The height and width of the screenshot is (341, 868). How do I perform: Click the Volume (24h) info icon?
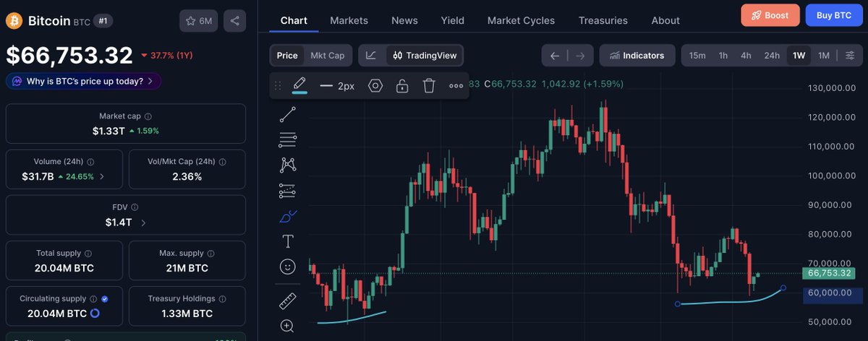(x=90, y=162)
